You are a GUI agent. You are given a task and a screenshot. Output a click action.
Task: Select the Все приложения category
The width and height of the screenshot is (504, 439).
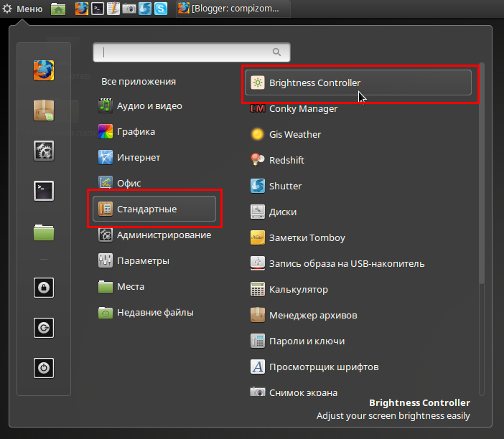[139, 81]
